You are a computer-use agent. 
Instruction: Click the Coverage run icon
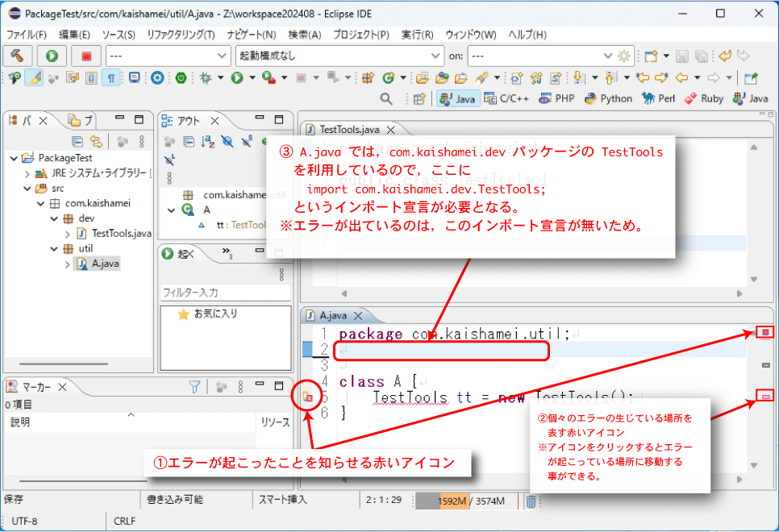(x=269, y=77)
